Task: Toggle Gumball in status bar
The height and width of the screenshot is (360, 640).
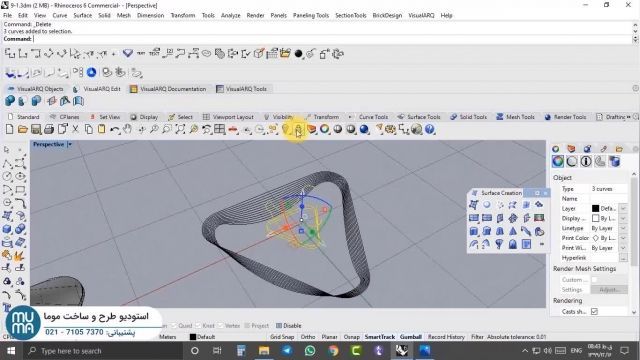Action: click(411, 337)
